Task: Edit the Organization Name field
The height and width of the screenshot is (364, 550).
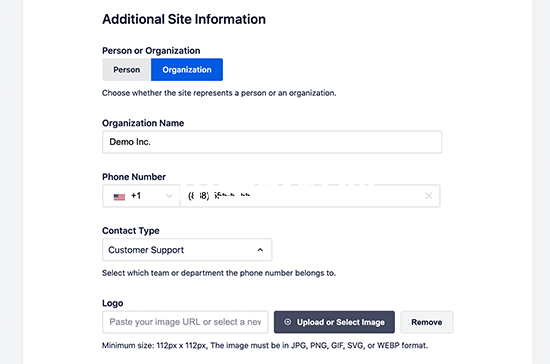Action: (x=272, y=142)
